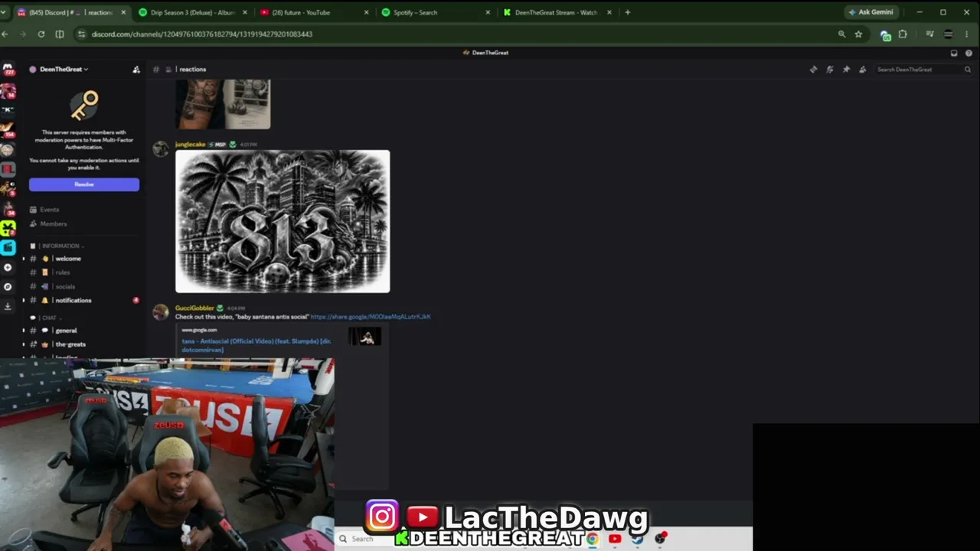Click junglecake username in chat
This screenshot has width=980, height=551.
click(x=190, y=145)
